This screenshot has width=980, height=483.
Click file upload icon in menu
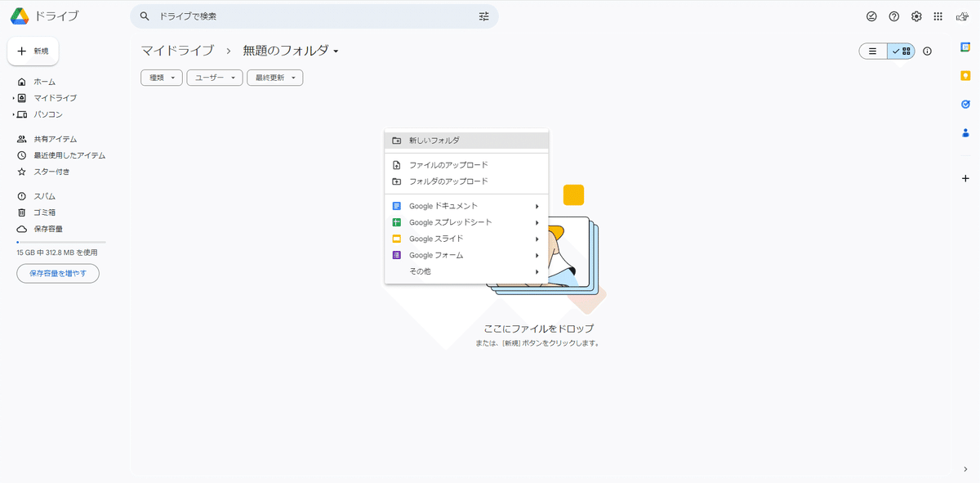[x=396, y=165]
